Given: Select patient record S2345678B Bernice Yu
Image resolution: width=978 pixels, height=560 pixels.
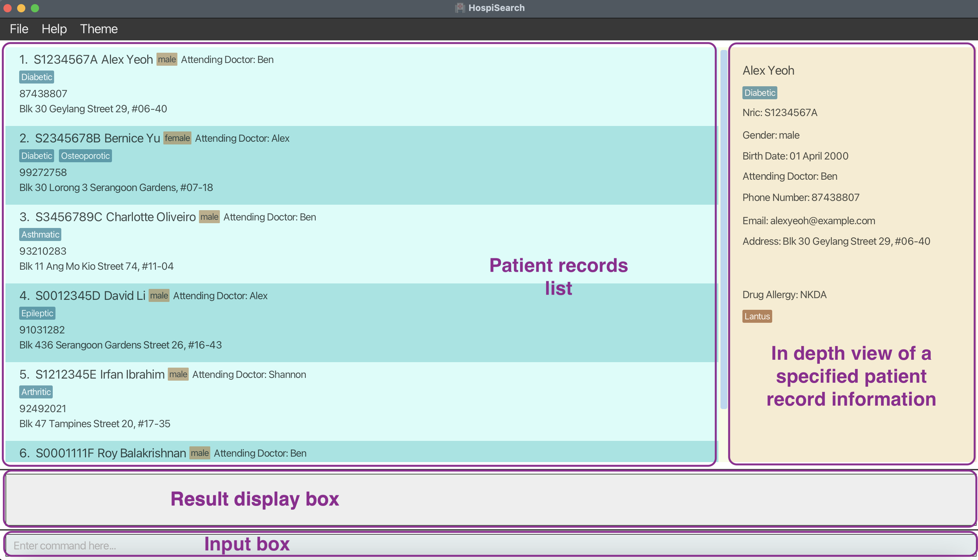Looking at the screenshot, I should click(361, 165).
